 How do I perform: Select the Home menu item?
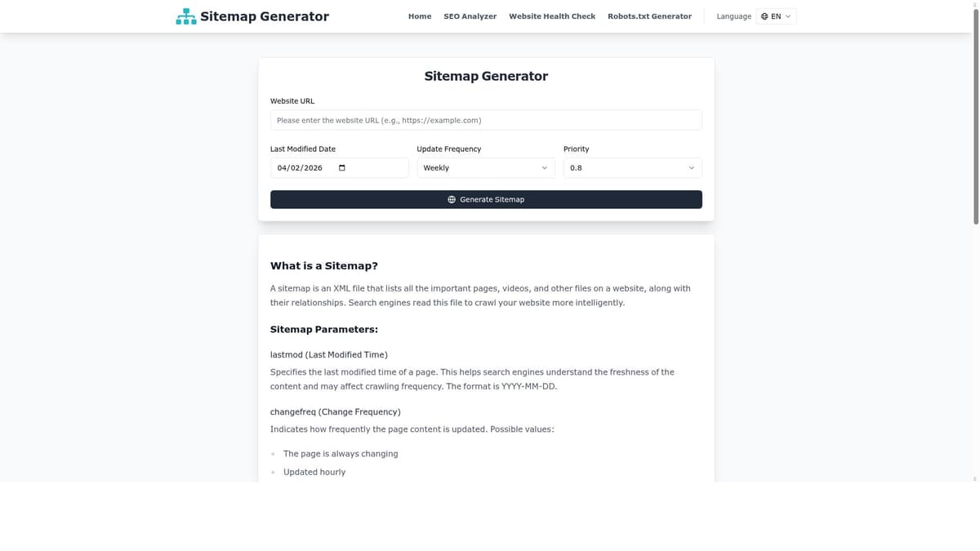coord(419,16)
